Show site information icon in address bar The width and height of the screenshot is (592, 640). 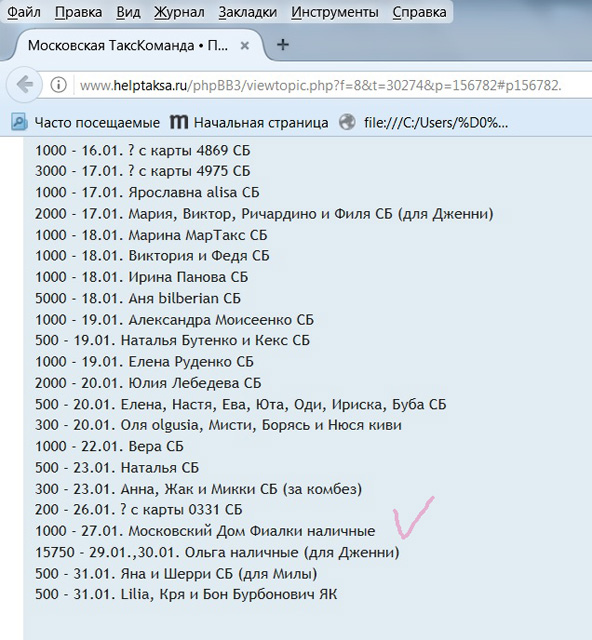point(58,85)
